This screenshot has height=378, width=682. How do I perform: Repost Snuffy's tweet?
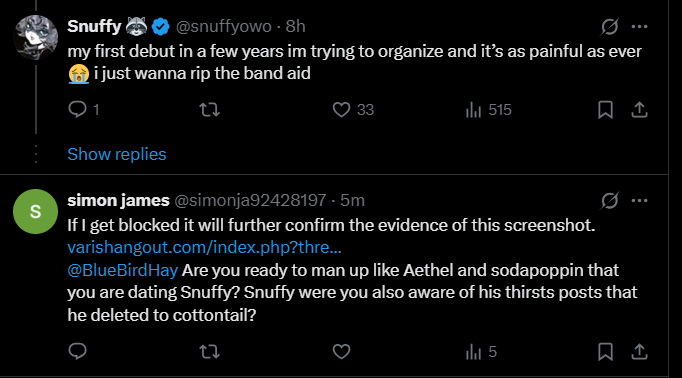(x=210, y=110)
